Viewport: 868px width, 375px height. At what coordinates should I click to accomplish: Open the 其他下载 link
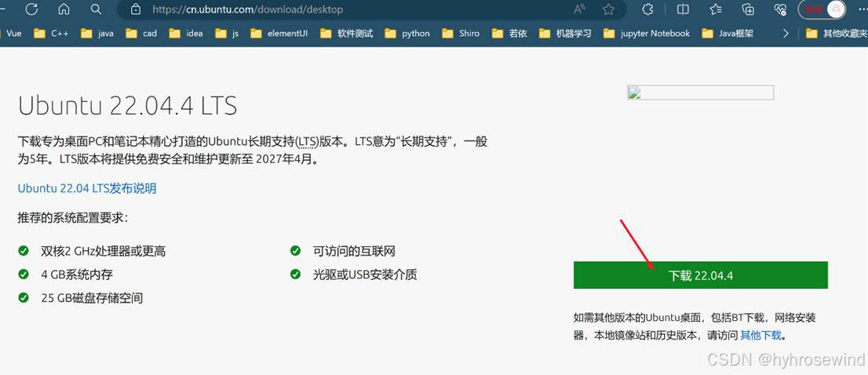[760, 335]
